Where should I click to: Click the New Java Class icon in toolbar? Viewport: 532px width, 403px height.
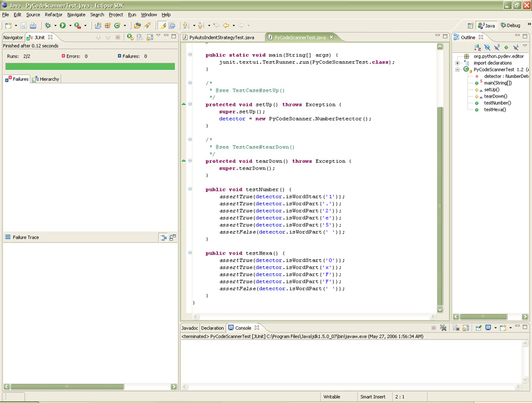[117, 26]
